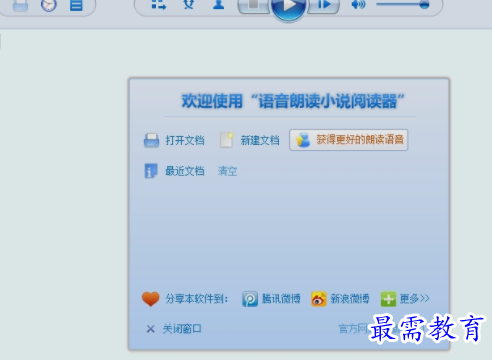Click the clock timer icon in top toolbar

[x=49, y=5]
